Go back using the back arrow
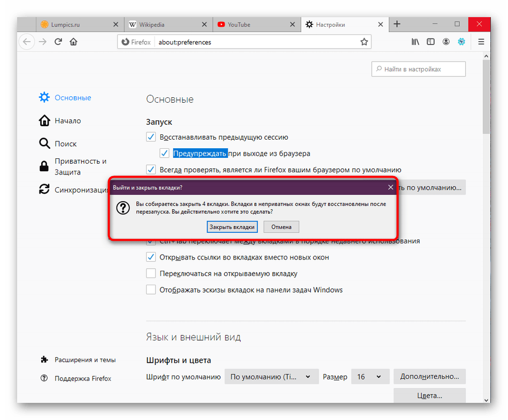 pyautogui.click(x=27, y=42)
